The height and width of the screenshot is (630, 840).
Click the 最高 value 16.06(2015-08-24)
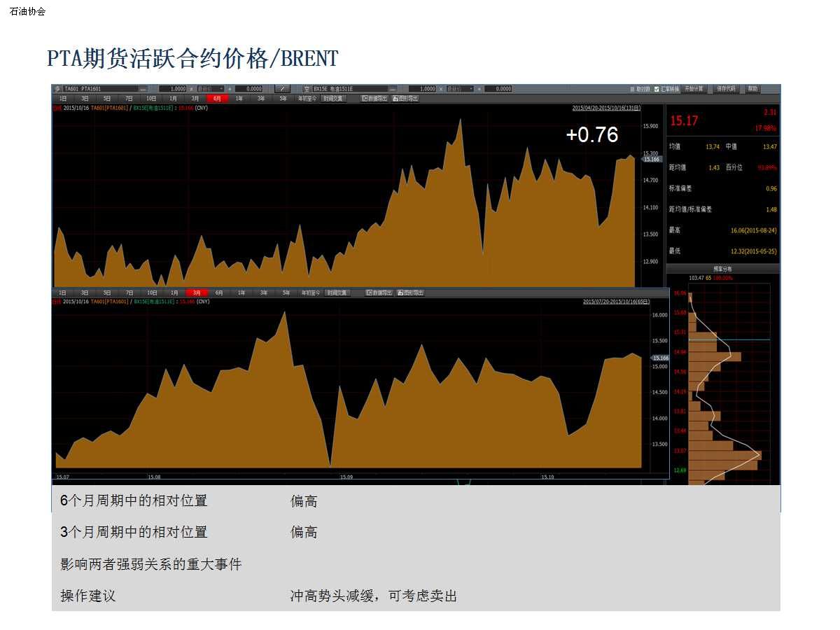(x=754, y=230)
